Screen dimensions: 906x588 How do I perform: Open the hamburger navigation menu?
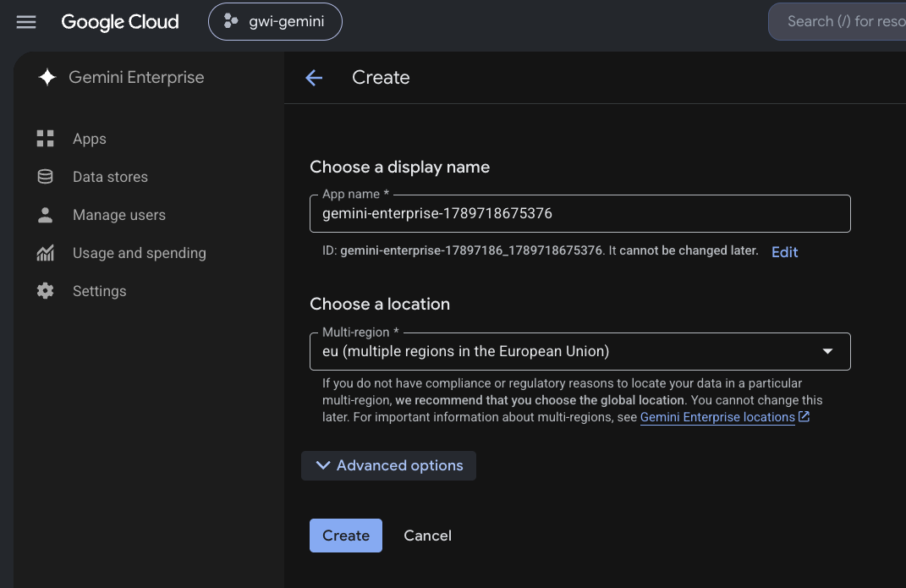(26, 22)
